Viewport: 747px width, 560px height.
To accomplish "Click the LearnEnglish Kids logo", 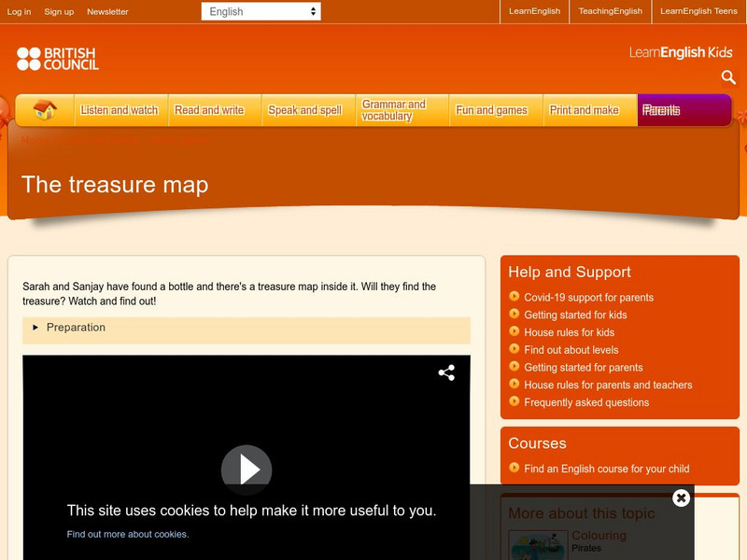I will point(681,52).
